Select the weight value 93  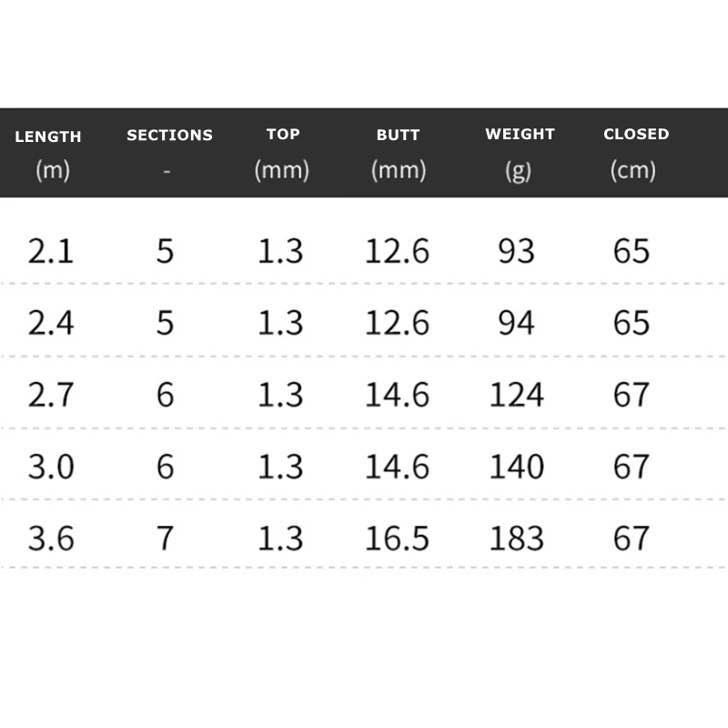pos(516,251)
